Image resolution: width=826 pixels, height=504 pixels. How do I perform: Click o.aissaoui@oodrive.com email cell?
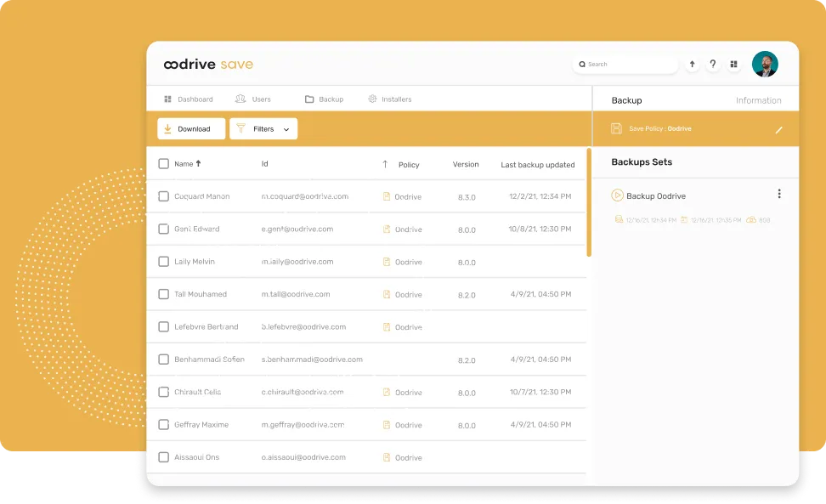[x=303, y=457]
